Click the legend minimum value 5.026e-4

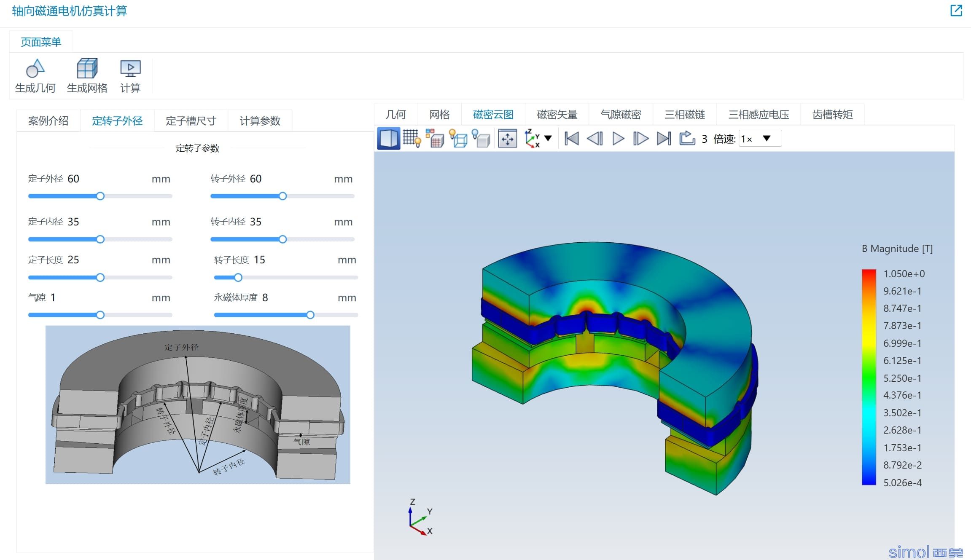click(x=903, y=483)
